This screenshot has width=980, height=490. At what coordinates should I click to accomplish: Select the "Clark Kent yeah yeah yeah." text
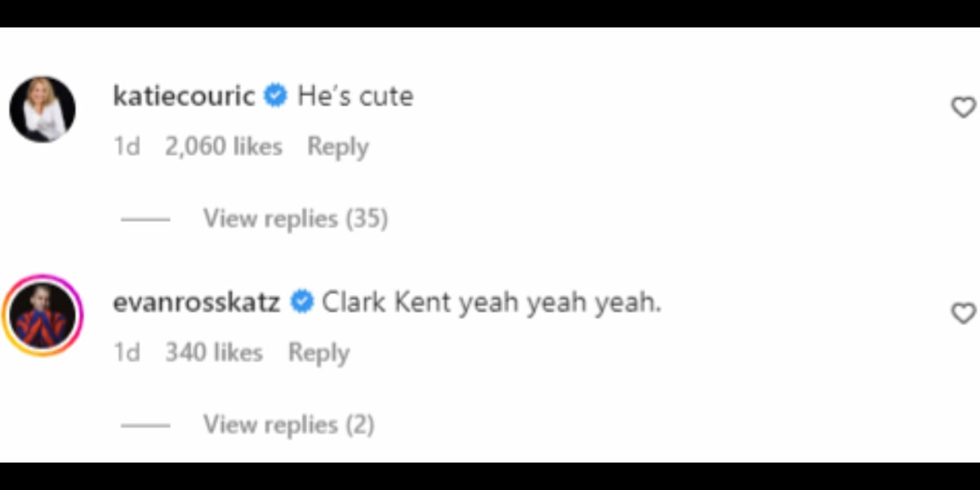point(492,303)
